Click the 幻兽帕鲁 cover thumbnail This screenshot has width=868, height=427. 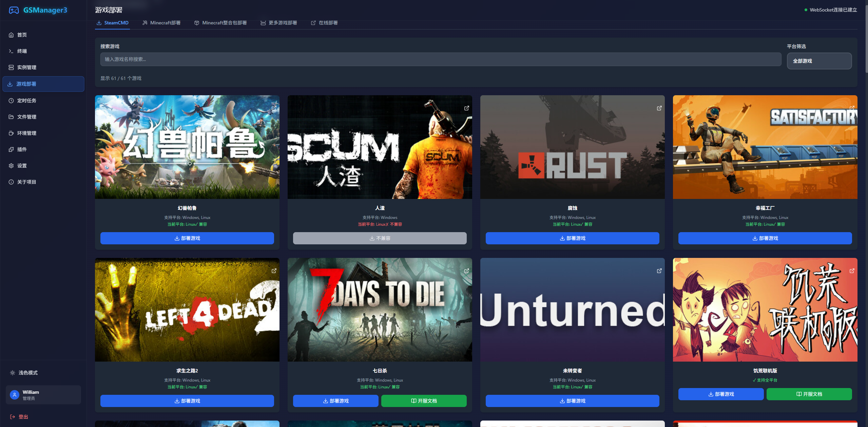pos(187,147)
